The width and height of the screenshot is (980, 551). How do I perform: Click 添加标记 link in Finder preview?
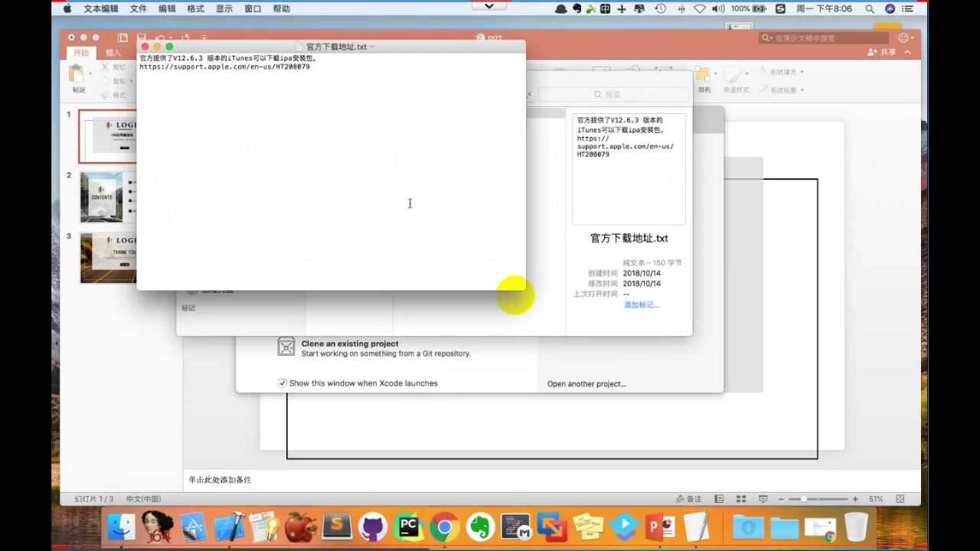click(x=642, y=305)
